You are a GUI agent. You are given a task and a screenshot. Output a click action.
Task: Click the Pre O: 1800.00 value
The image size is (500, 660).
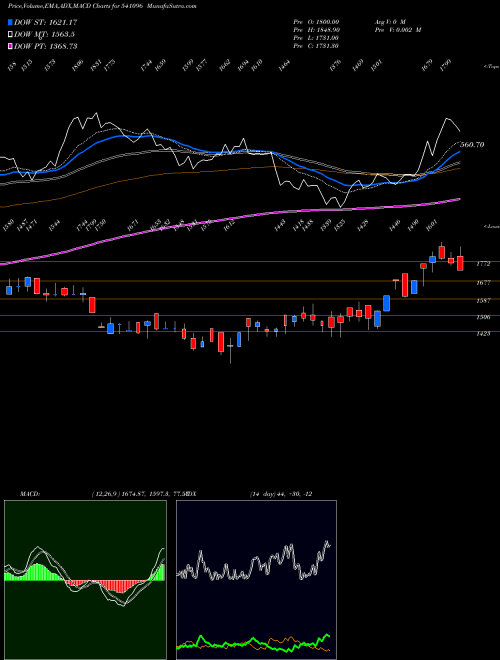click(316, 21)
